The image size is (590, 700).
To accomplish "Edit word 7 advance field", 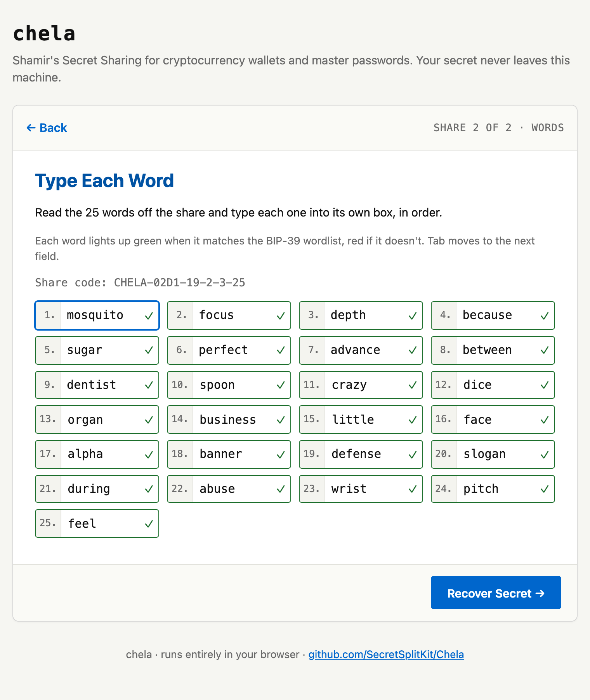I will [361, 350].
